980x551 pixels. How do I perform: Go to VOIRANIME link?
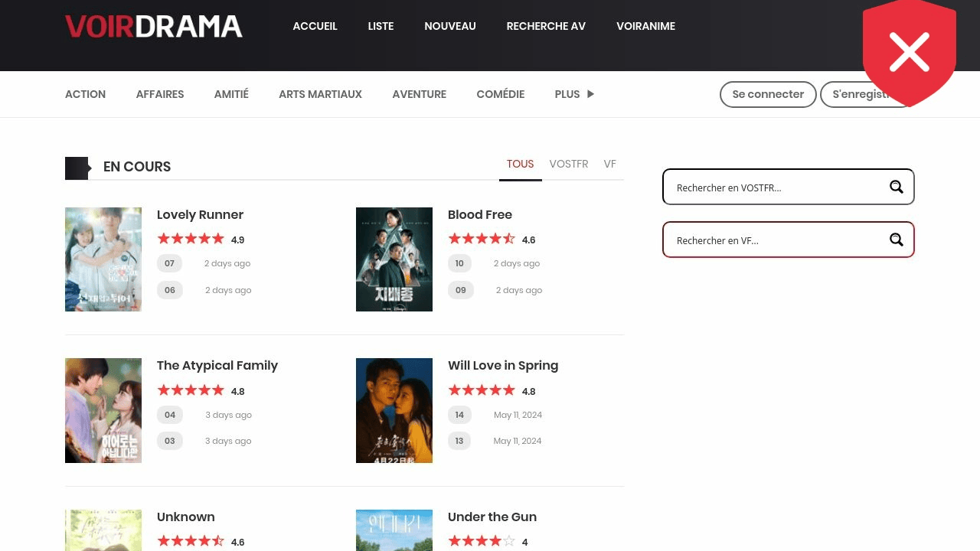click(645, 26)
